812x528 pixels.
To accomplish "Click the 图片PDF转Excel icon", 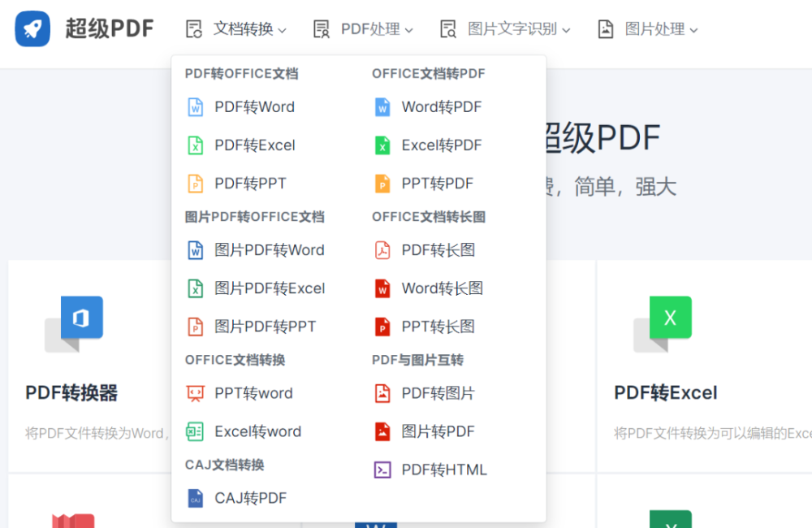I will click(195, 288).
